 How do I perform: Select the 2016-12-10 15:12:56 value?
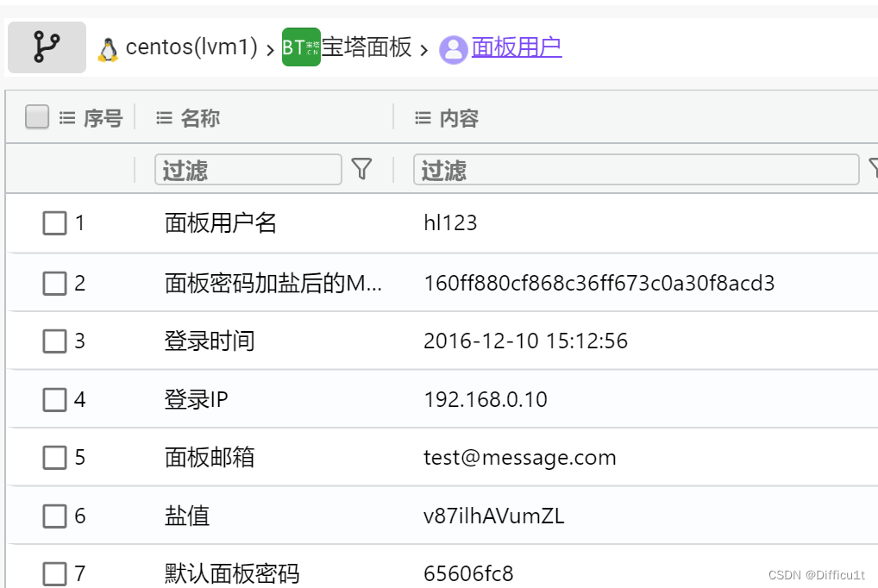point(525,341)
